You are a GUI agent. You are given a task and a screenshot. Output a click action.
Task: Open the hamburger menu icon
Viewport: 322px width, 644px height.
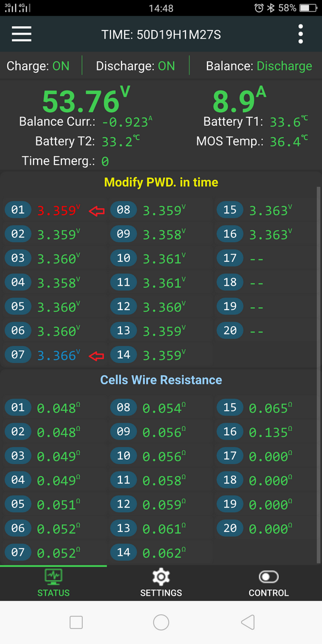(22, 33)
